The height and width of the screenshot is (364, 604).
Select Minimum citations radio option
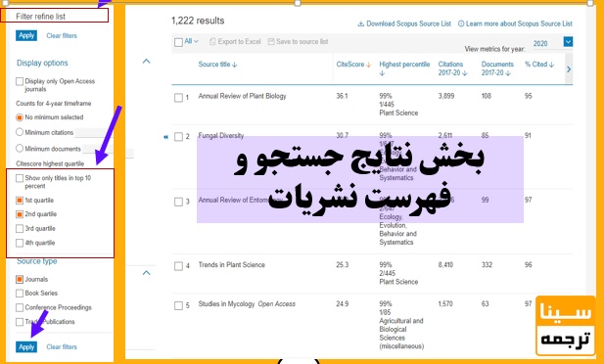pos(20,132)
